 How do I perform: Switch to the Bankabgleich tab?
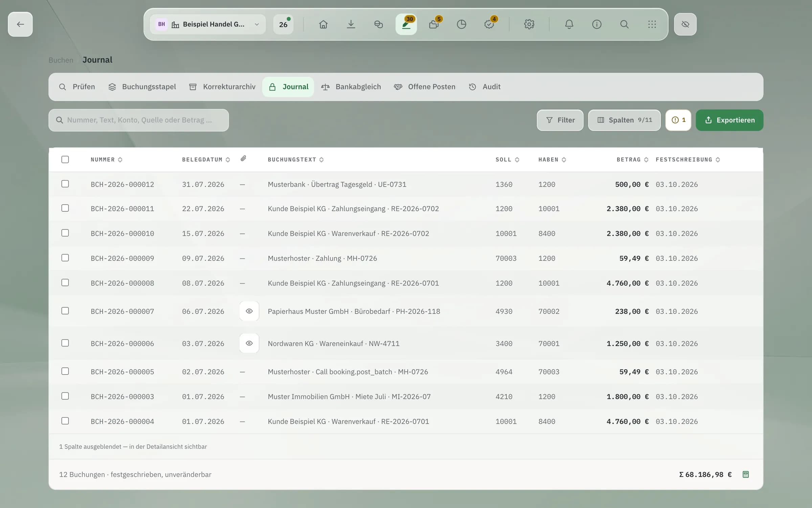[351, 87]
